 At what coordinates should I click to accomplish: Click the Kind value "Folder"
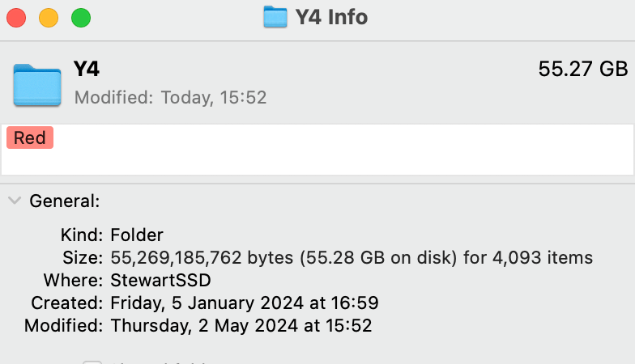pyautogui.click(x=136, y=235)
